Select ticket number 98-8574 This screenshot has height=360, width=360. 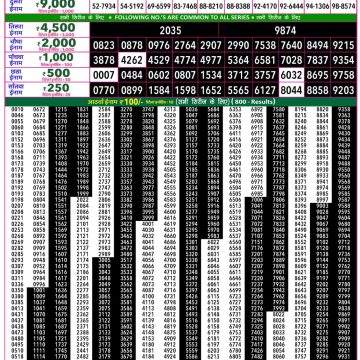click(344, 6)
